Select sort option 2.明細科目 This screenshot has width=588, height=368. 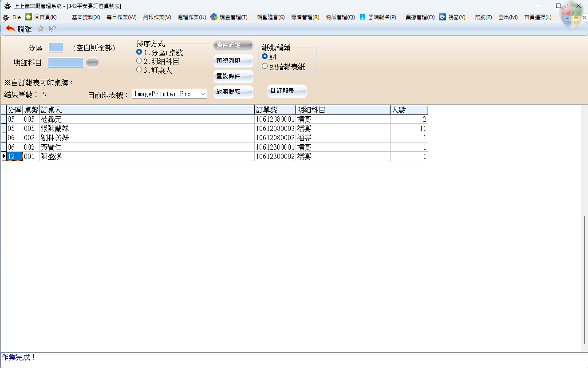click(139, 61)
